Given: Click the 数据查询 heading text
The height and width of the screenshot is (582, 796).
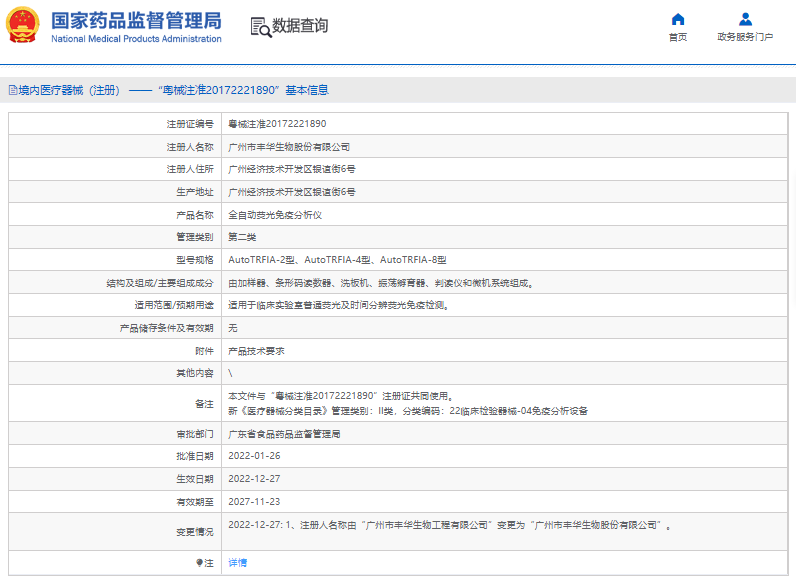Looking at the screenshot, I should pos(300,26).
